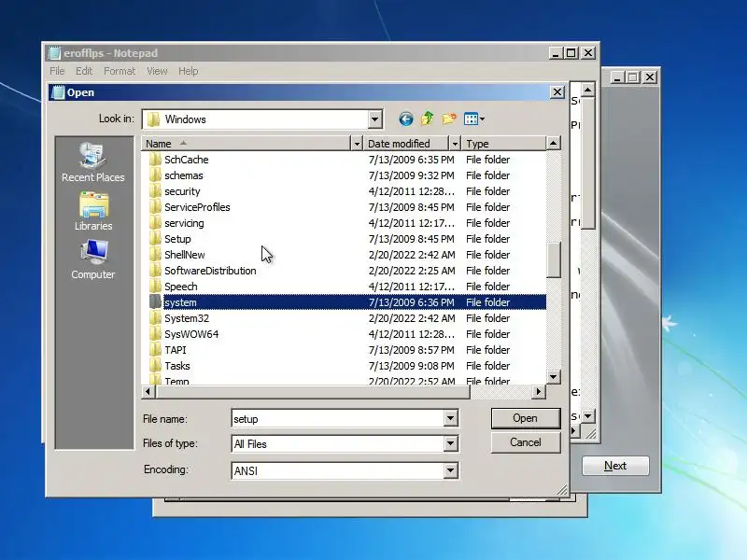
Task: Expand the Files of type dropdown
Action: 450,444
